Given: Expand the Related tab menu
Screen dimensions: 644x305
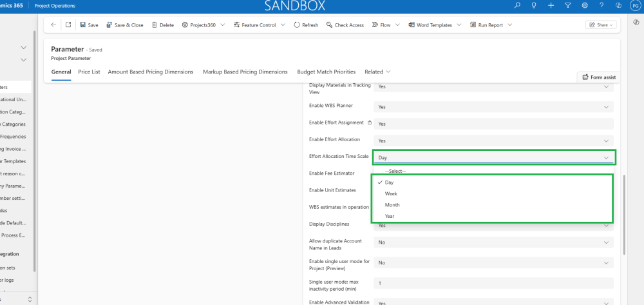Looking at the screenshot, I should 377,72.
